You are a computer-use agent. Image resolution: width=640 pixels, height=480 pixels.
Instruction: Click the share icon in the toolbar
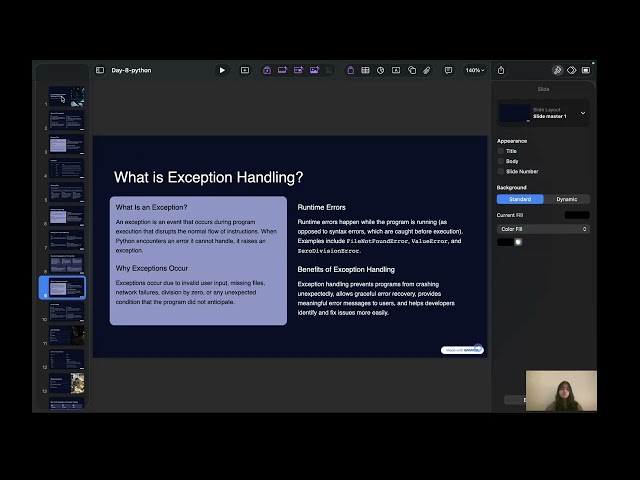[x=501, y=70]
